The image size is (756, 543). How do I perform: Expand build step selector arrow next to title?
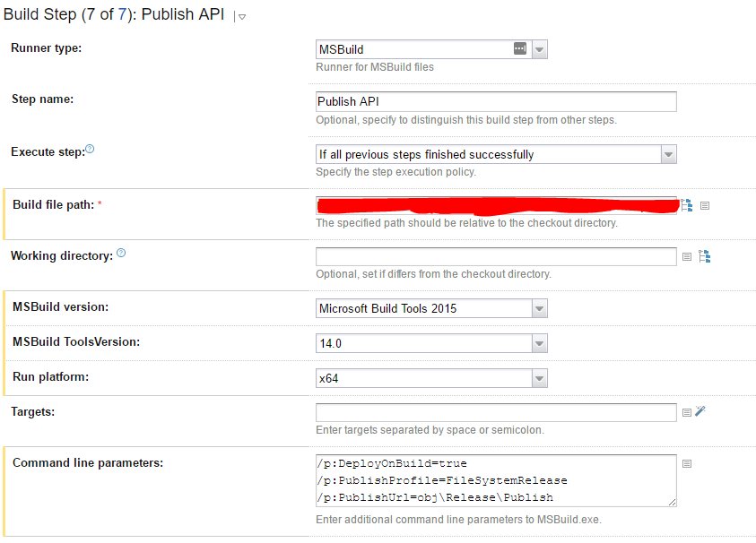point(242,16)
